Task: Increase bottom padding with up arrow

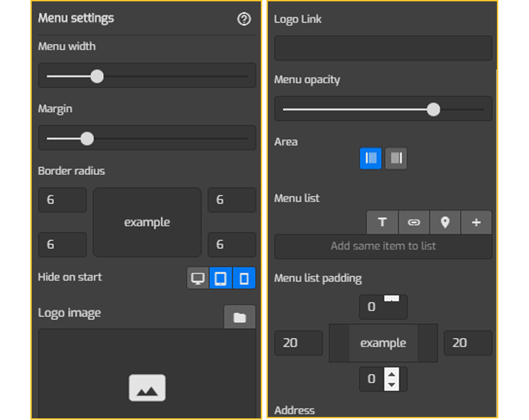Action: tap(392, 374)
